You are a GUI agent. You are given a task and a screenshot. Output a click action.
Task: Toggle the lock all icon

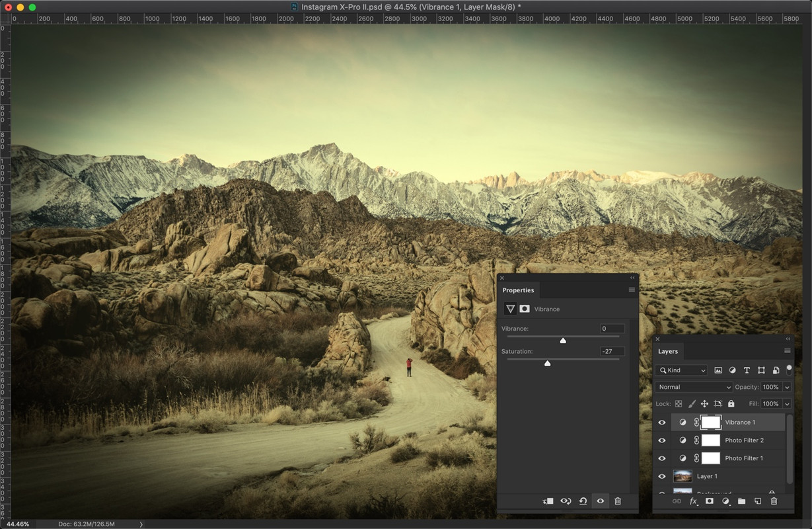click(x=731, y=403)
